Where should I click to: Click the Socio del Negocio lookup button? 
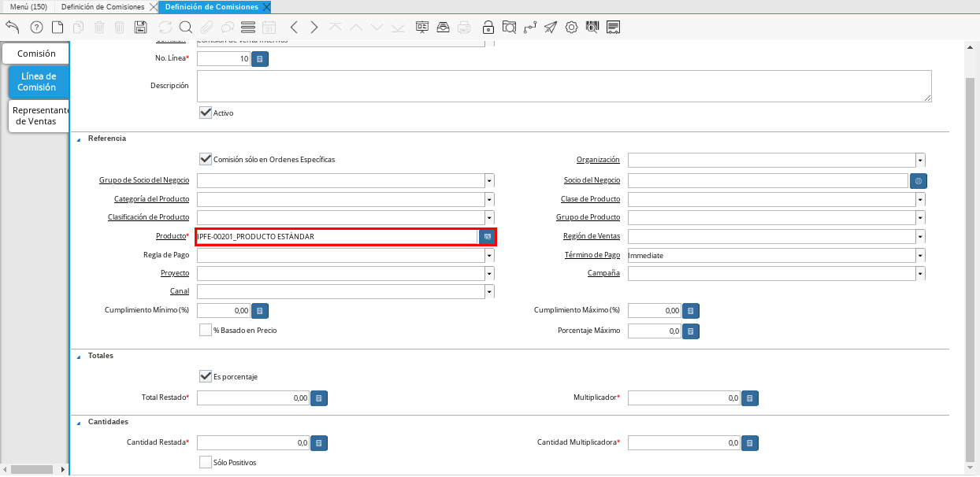coord(919,181)
